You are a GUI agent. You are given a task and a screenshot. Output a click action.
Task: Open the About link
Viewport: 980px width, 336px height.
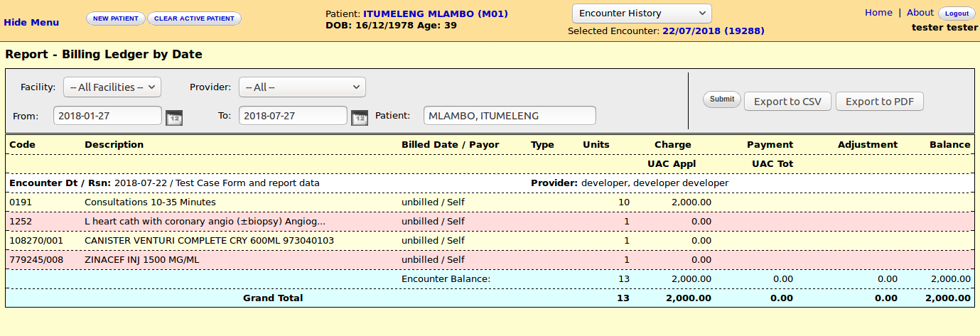tap(920, 13)
